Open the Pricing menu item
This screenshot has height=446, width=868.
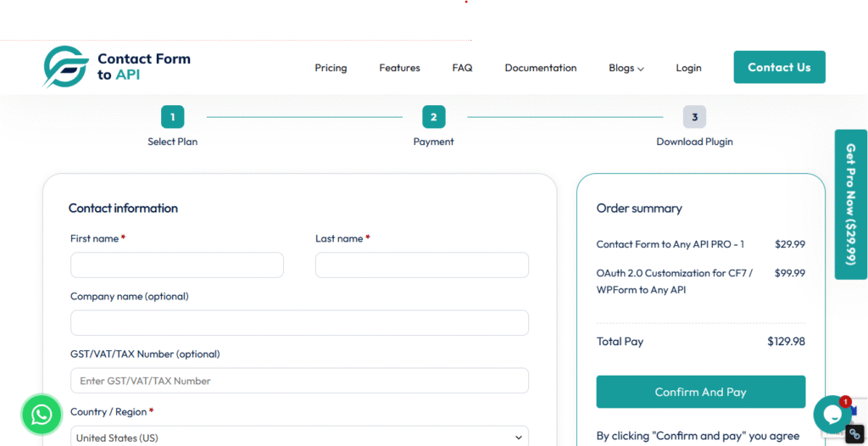[x=331, y=68]
